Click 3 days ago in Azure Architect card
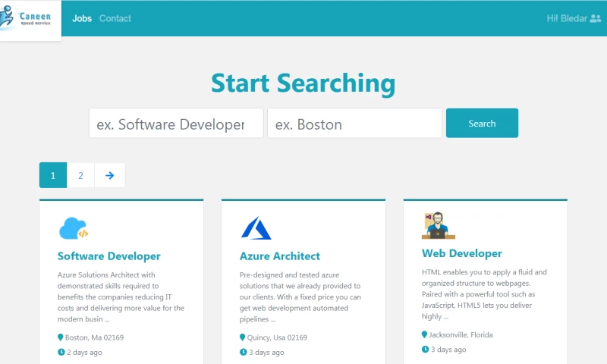This screenshot has height=364, width=607. point(266,353)
